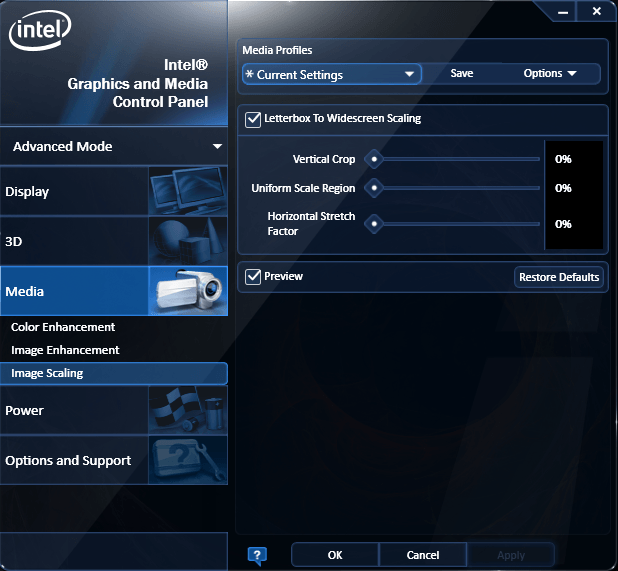
Task: Open the Power checkered flag icon
Action: click(188, 410)
